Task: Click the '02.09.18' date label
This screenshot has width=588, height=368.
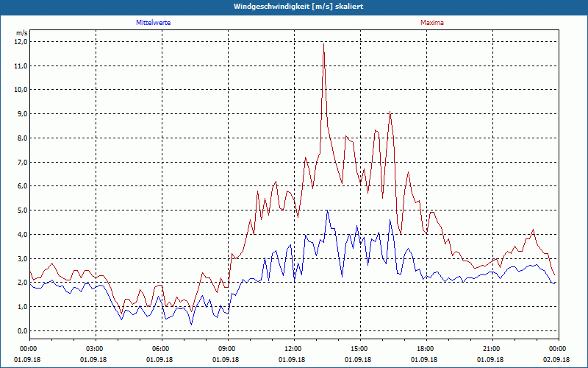Action: [x=556, y=360]
